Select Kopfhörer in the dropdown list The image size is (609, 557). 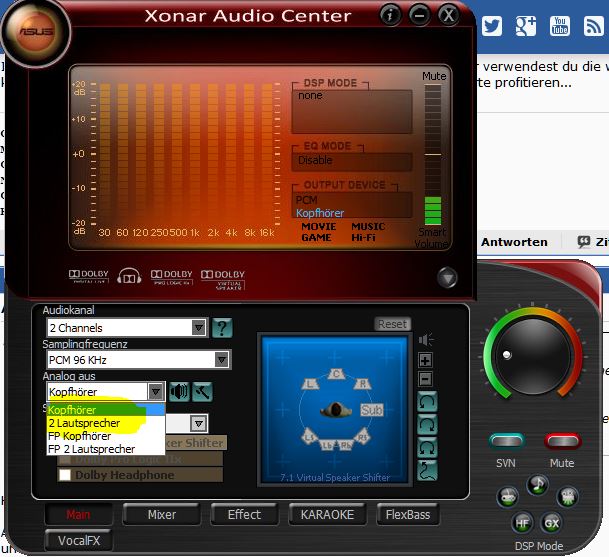[x=106, y=410]
